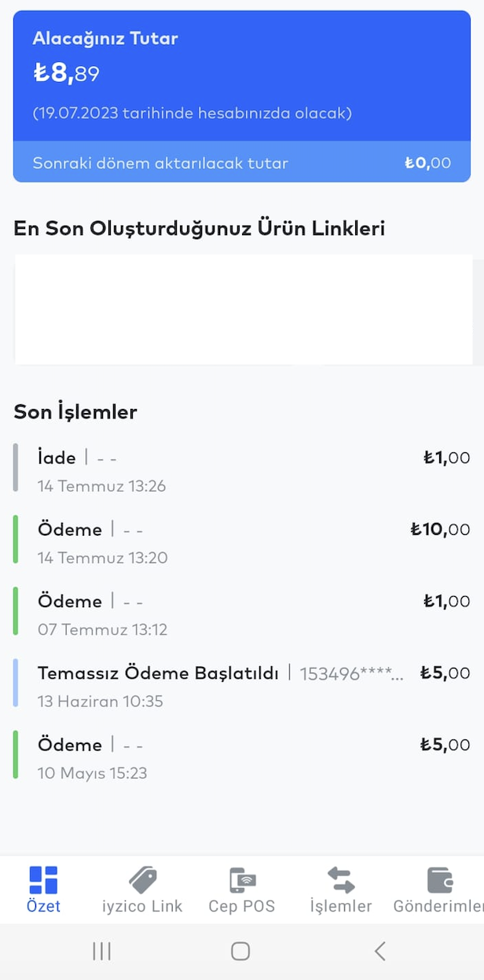484x980 pixels.
Task: Switch to the Özet tab label
Action: [43, 906]
